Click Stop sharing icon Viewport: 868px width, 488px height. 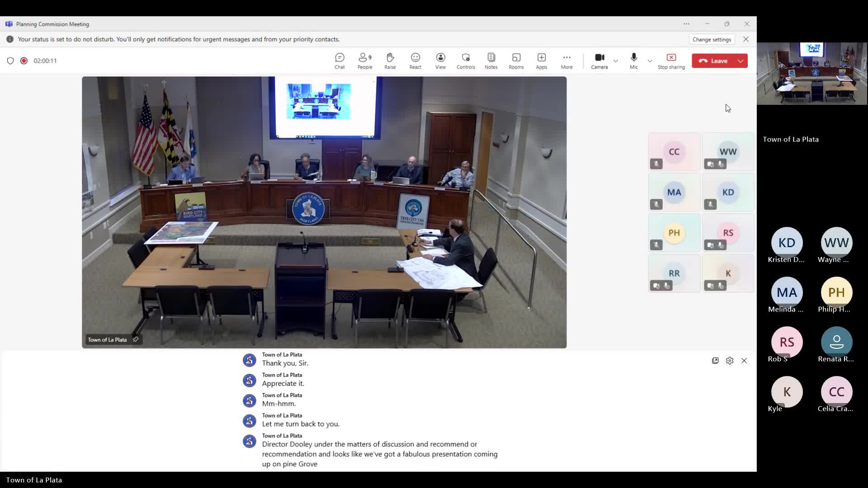coord(671,61)
